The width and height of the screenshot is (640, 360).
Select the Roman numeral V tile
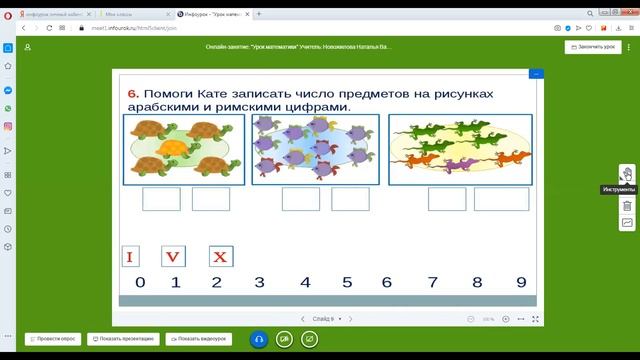click(x=173, y=256)
